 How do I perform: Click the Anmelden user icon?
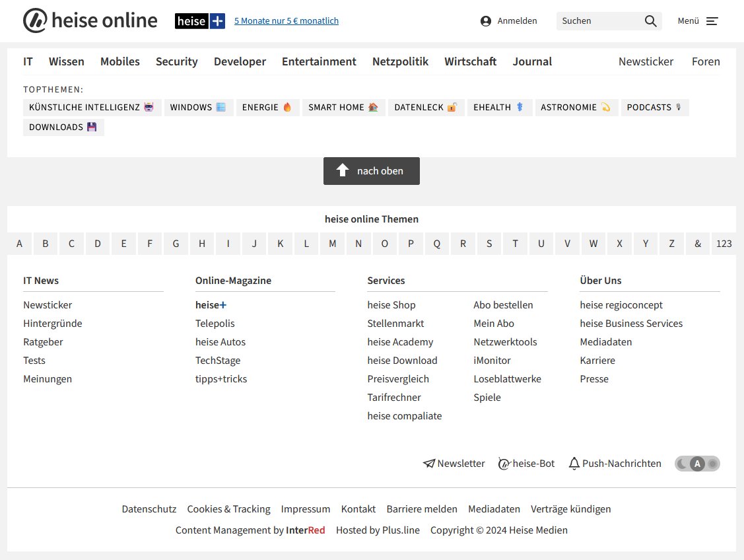485,21
